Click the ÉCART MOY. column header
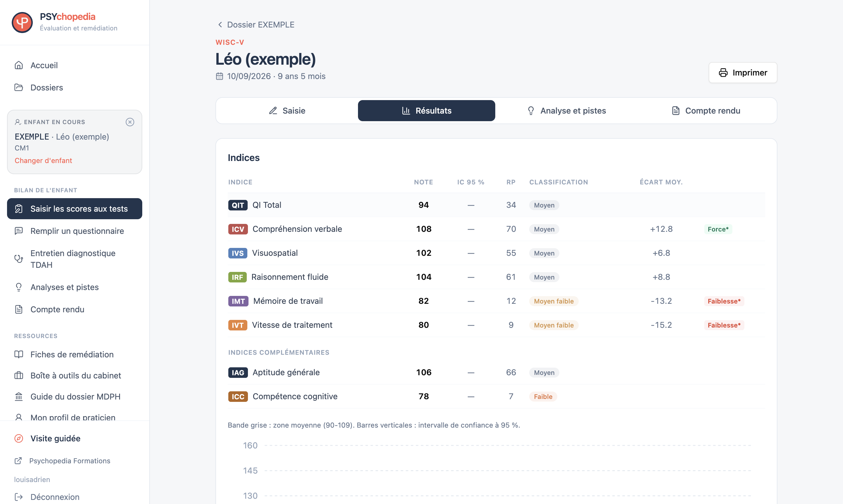This screenshot has width=843, height=504. coord(661,182)
